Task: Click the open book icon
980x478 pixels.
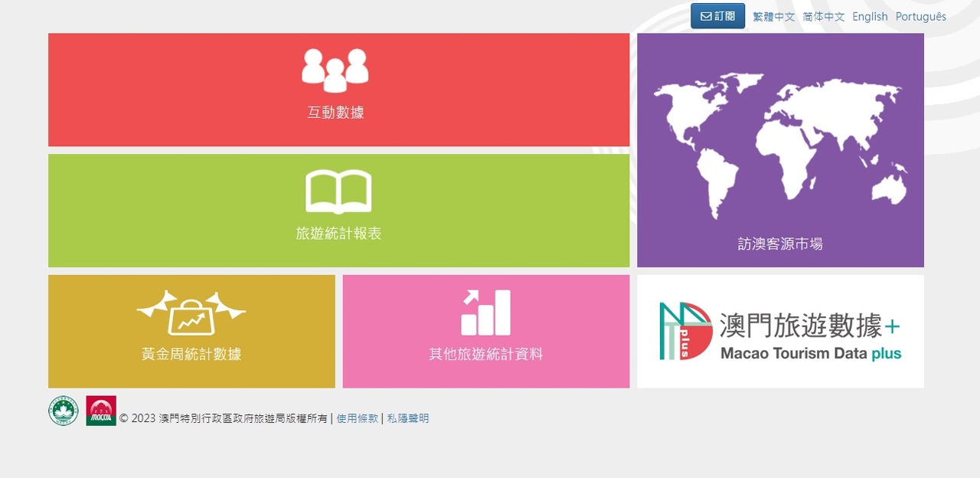Action: (x=338, y=192)
